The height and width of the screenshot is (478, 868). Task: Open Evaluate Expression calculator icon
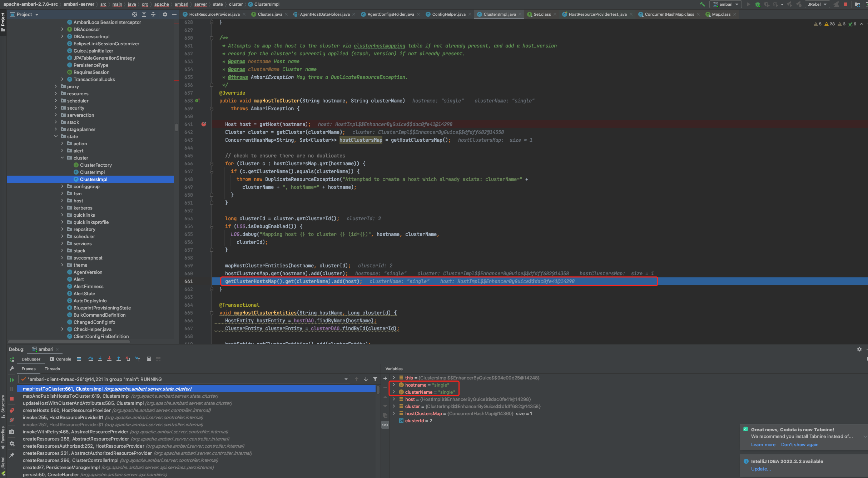149,359
